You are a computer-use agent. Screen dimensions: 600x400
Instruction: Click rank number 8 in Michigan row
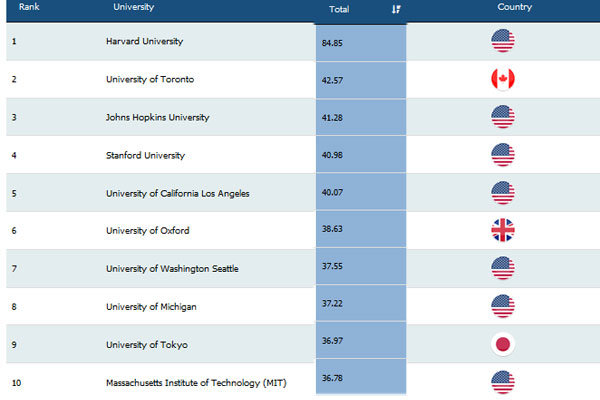coord(14,307)
